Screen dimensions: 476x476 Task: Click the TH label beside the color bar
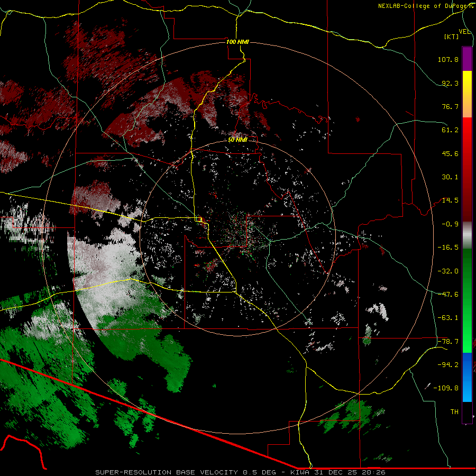pos(454,411)
